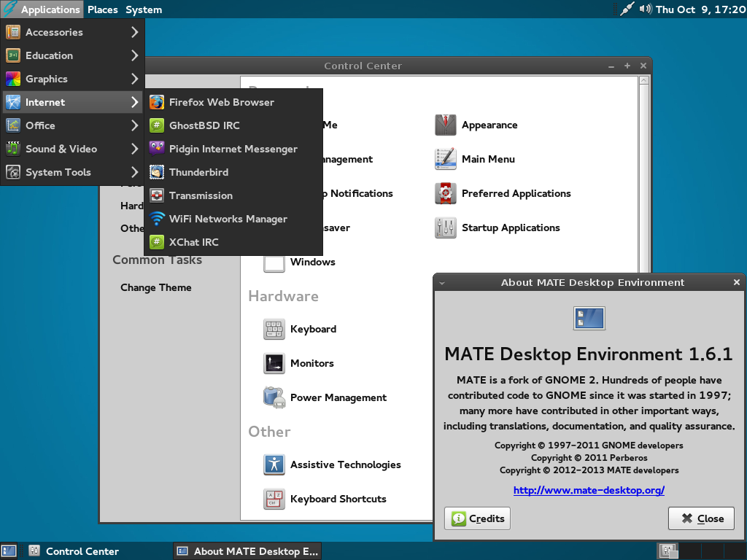Viewport: 747px width, 560px height.
Task: Launch the XChat IRC icon
Action: click(x=157, y=242)
